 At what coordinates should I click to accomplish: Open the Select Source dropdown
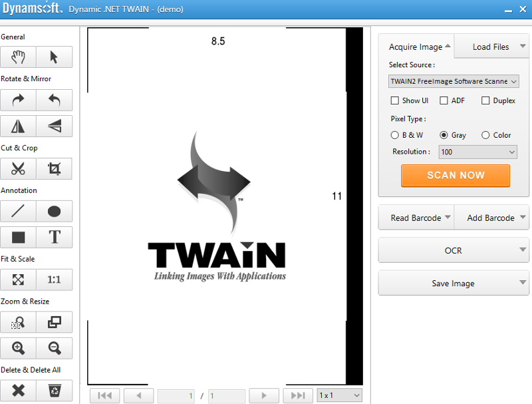(x=454, y=81)
